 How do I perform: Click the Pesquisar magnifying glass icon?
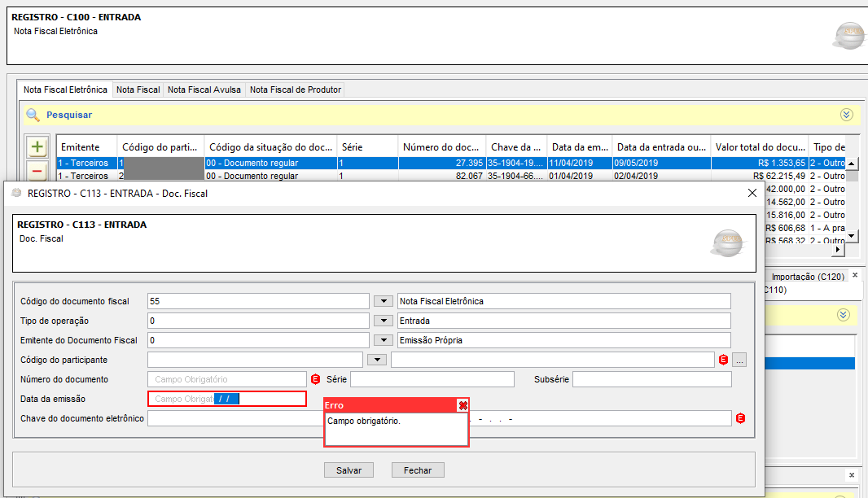coord(33,115)
